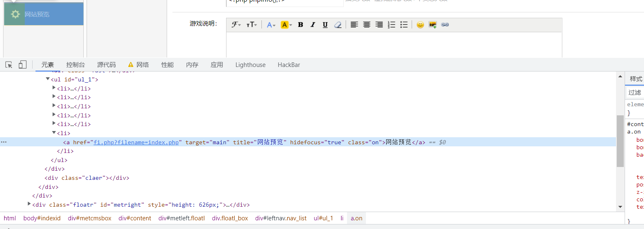644x229 pixels.
Task: Click the div#content breadcrumb
Action: click(135, 218)
